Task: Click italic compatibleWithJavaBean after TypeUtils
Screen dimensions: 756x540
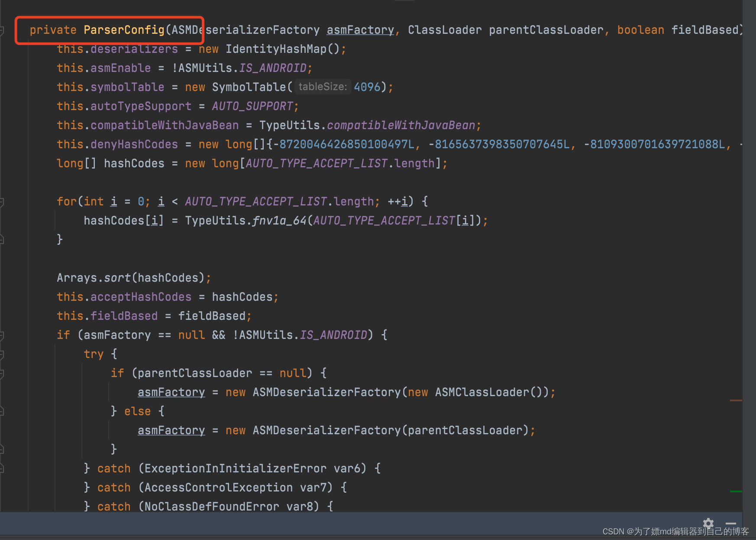Action: 401,125
